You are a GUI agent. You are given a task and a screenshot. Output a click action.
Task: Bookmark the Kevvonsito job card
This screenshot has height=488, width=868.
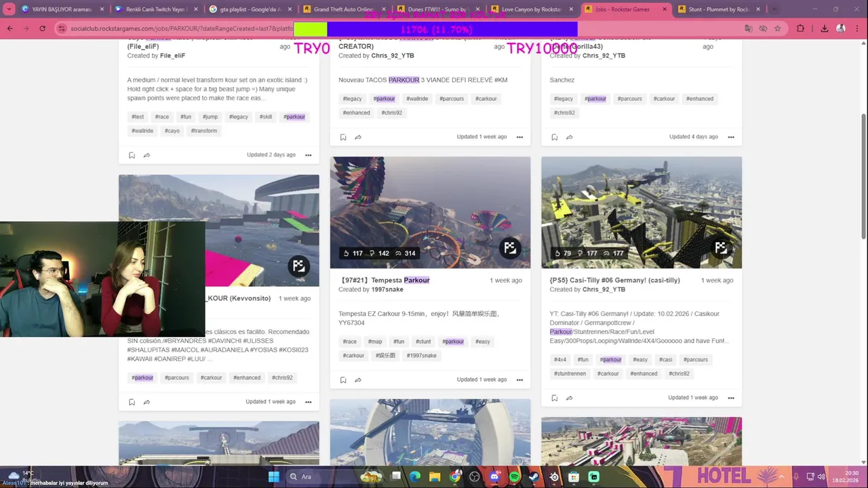(132, 402)
